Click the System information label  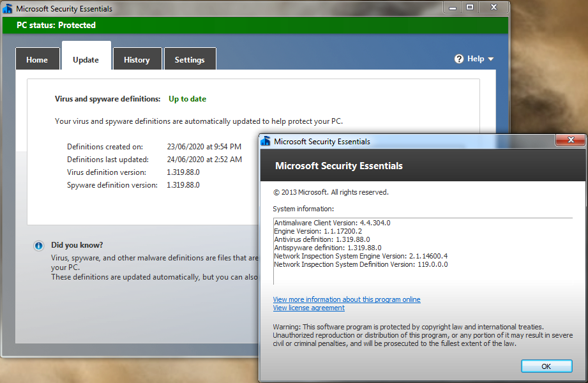(303, 209)
